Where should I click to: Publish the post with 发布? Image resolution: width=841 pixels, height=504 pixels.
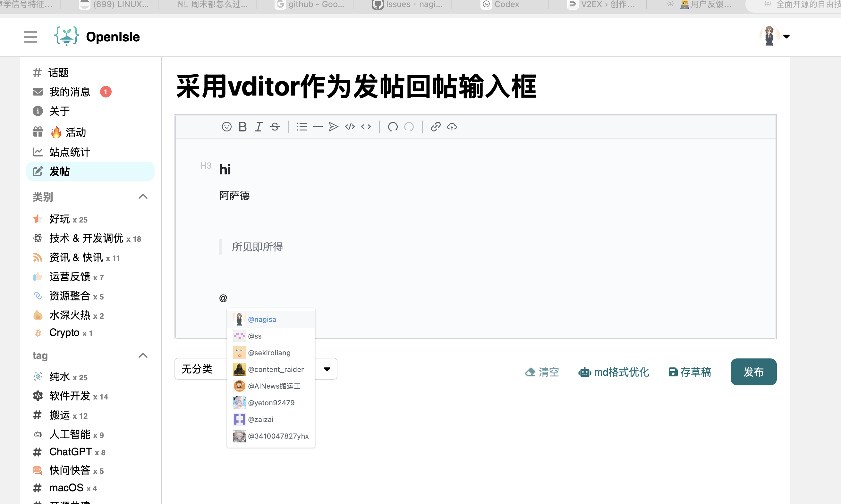pyautogui.click(x=753, y=372)
